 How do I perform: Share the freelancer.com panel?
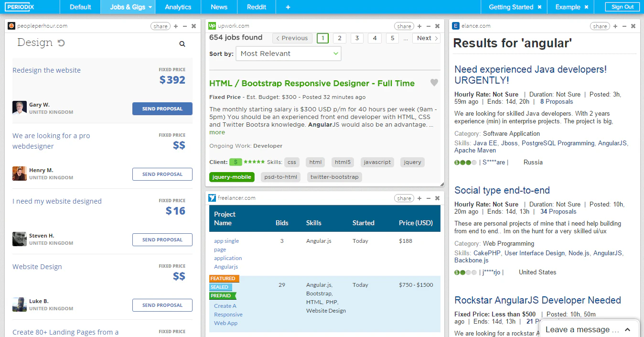[404, 198]
